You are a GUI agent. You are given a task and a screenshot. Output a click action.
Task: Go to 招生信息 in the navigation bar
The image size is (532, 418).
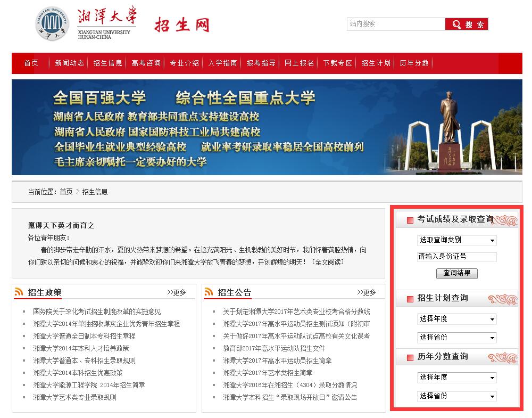(x=107, y=63)
